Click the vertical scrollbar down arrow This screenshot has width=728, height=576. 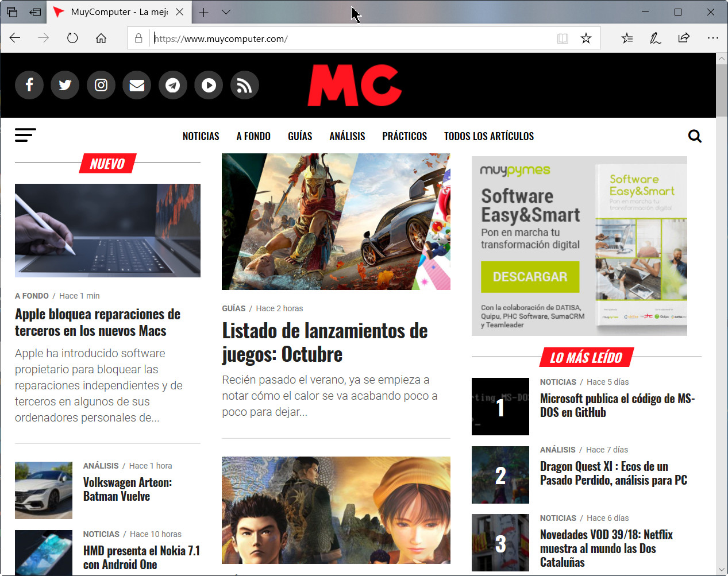pyautogui.click(x=722, y=570)
